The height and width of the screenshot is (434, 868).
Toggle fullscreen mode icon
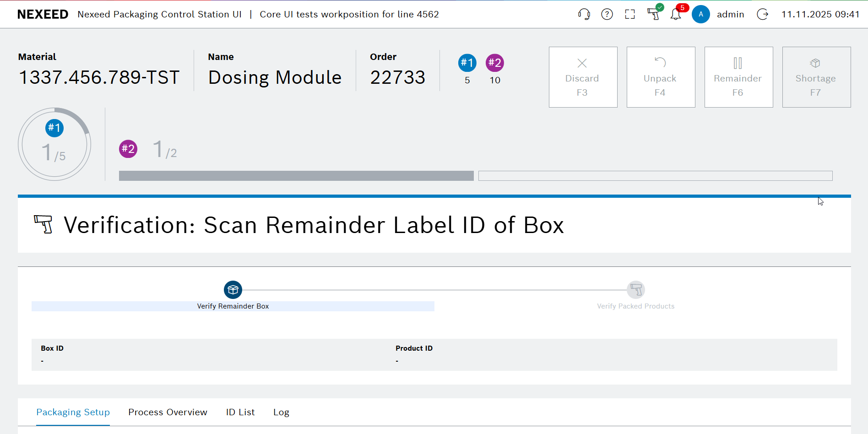[x=630, y=14]
